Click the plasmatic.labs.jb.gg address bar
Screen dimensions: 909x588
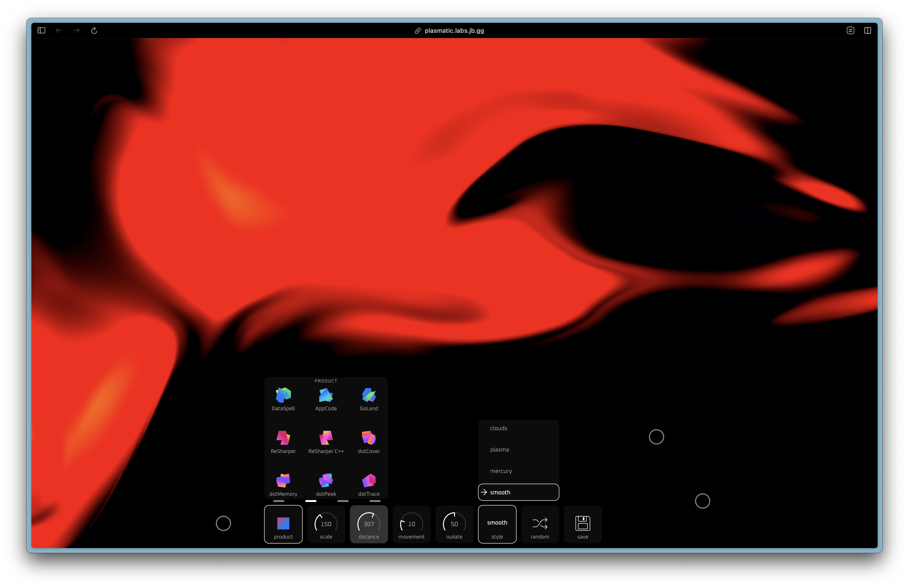tap(449, 31)
